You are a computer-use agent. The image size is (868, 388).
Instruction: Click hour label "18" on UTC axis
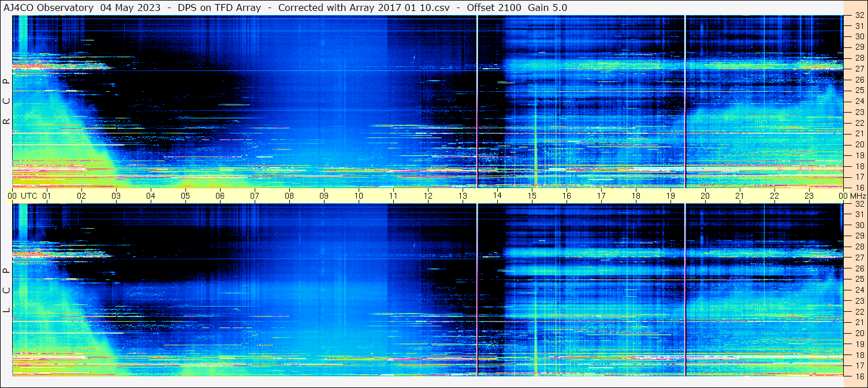pos(636,196)
